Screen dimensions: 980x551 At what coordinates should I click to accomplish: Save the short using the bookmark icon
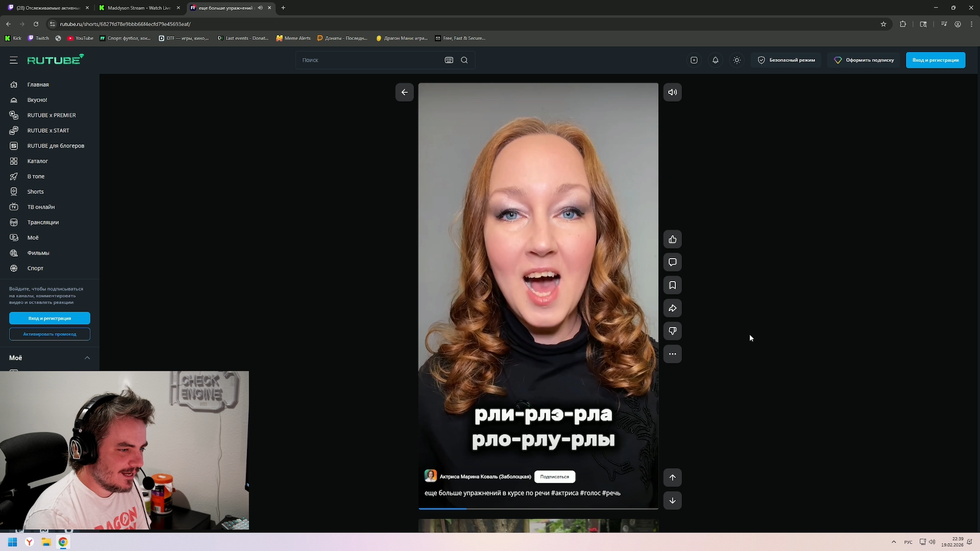coord(672,285)
